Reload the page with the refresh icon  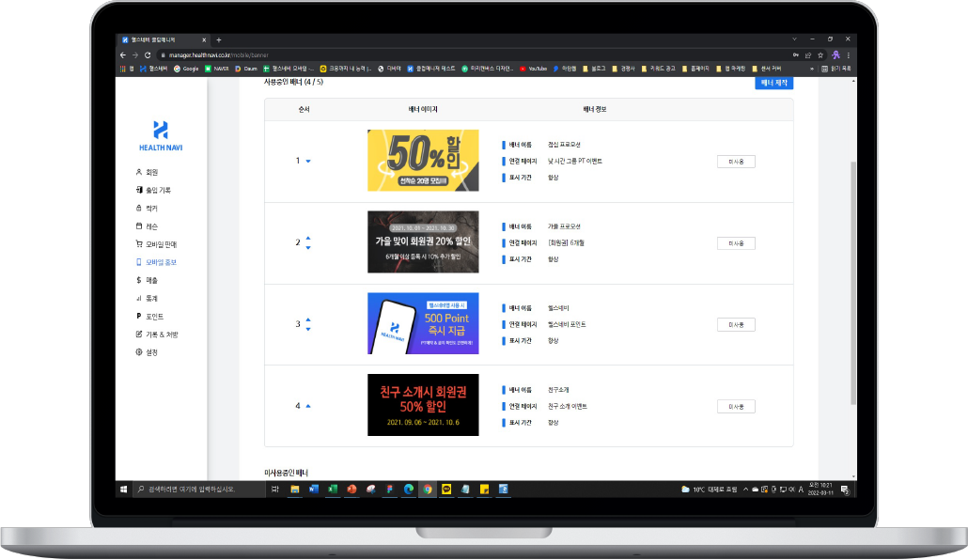click(148, 54)
